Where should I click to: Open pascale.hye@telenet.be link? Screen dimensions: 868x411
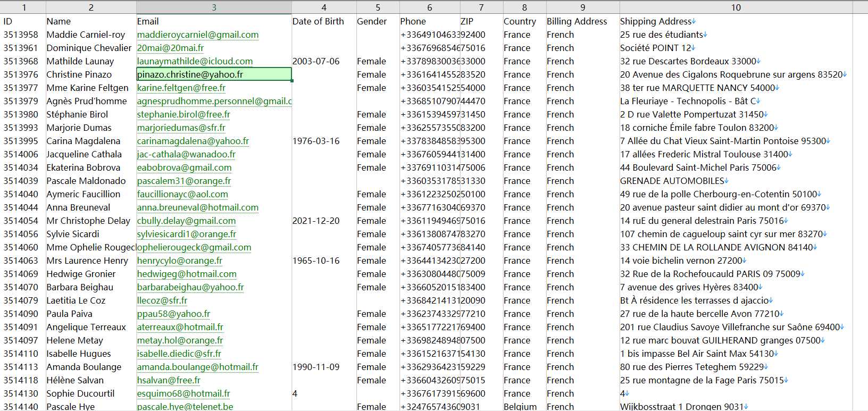(185, 406)
